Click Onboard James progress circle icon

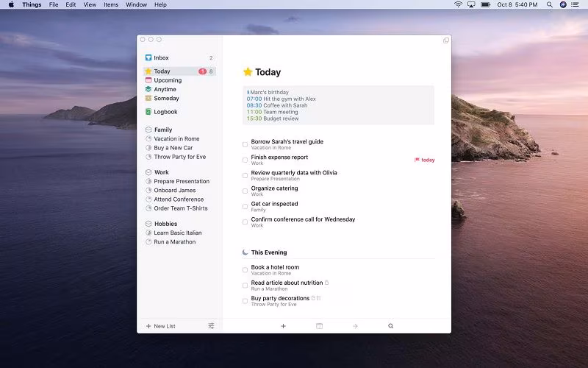pyautogui.click(x=148, y=190)
